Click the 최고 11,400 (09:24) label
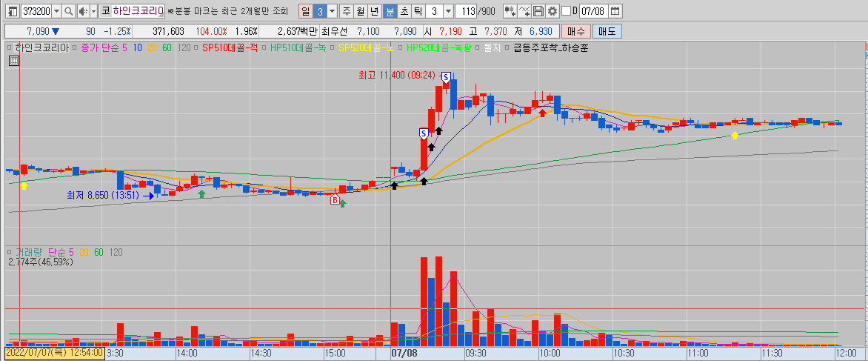This screenshot has height=361, width=868. [398, 75]
